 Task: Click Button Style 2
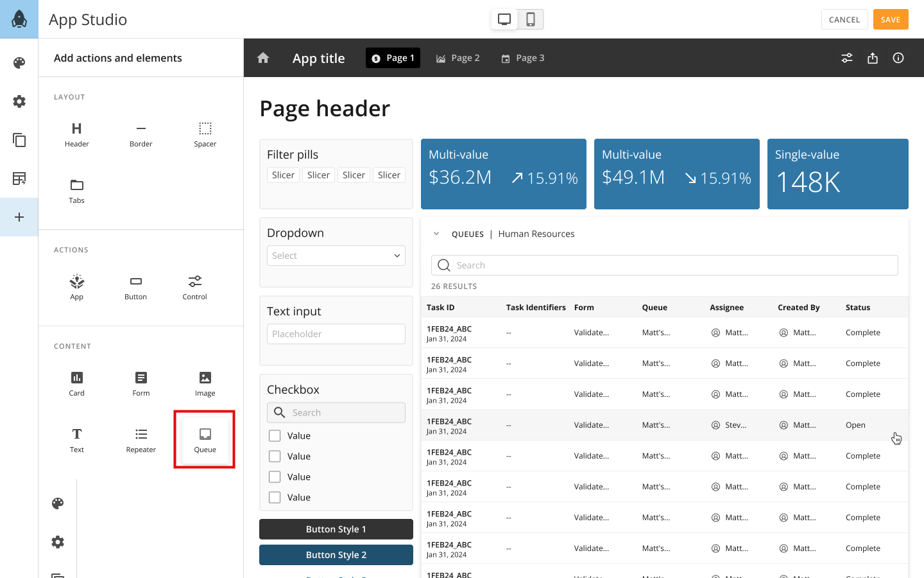click(x=336, y=555)
